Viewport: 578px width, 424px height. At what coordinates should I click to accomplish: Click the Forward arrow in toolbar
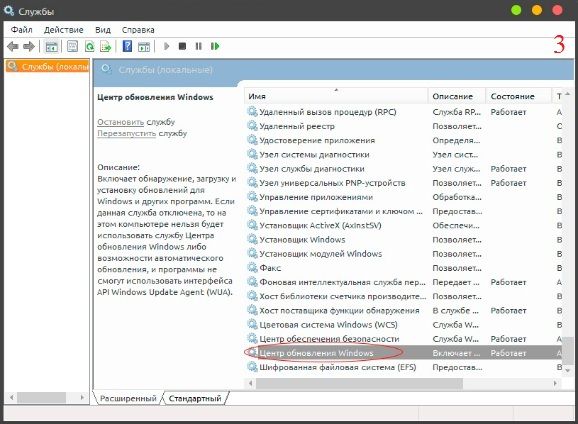coord(29,46)
